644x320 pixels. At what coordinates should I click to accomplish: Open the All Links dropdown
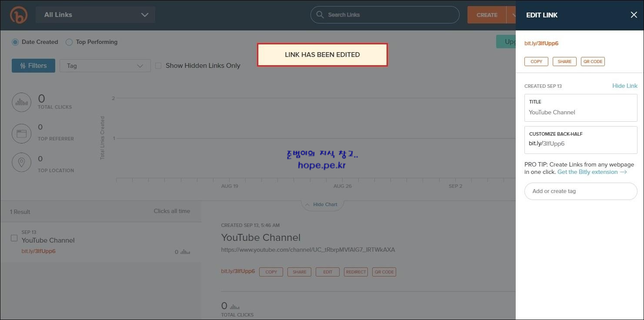[x=95, y=15]
